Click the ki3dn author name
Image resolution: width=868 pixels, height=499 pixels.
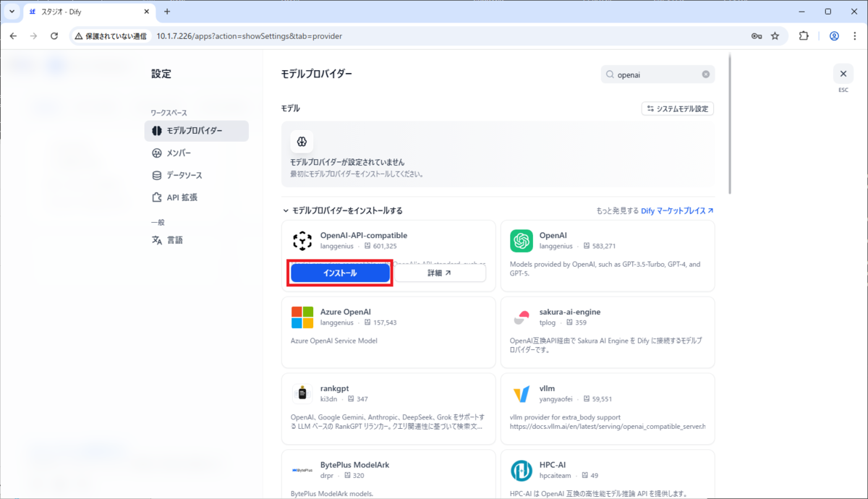330,398
